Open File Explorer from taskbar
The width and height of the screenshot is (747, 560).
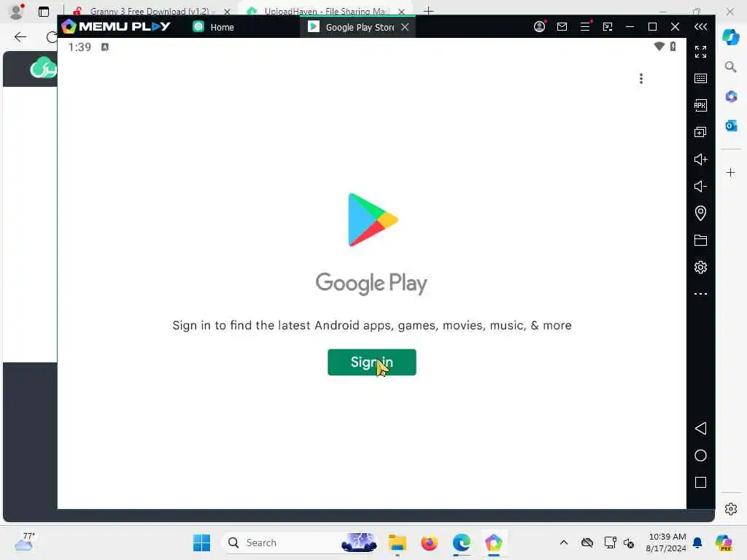(397, 542)
